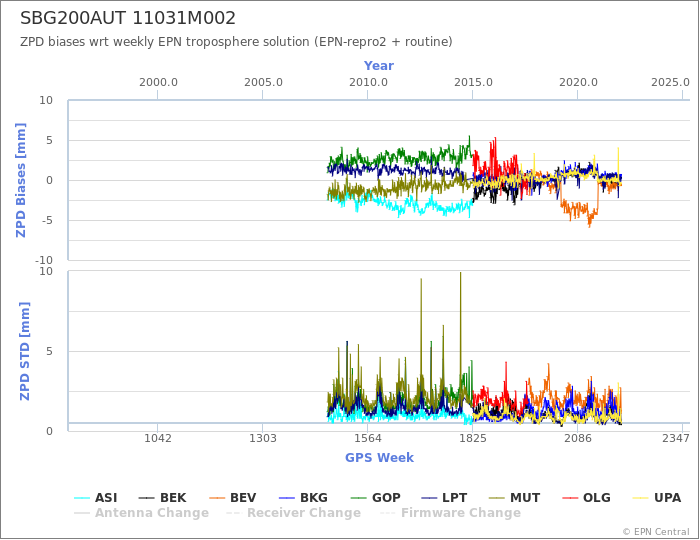Click the chart title SBG200AUT 11031M002
The height and width of the screenshot is (540, 700).
(x=128, y=18)
